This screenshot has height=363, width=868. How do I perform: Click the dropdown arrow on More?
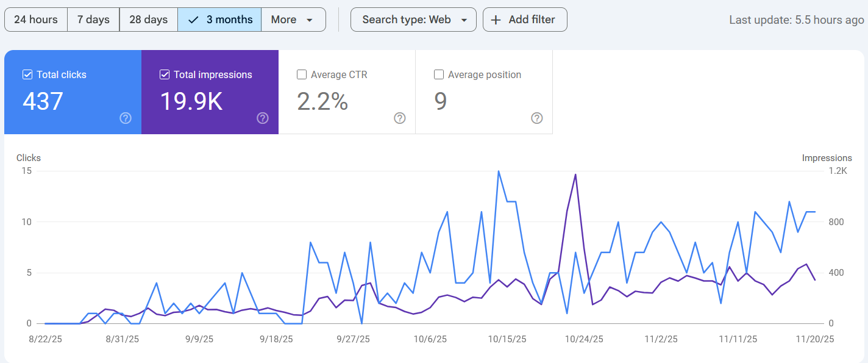tap(310, 20)
